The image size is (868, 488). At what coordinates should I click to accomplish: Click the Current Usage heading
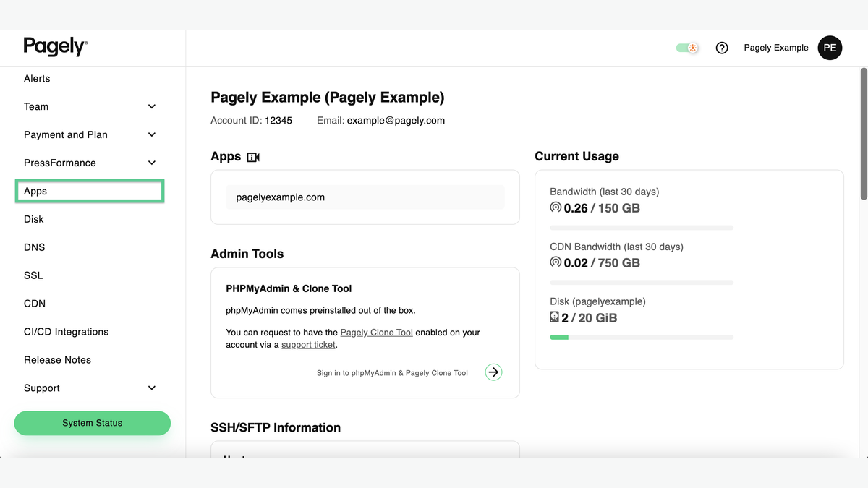[x=576, y=156]
